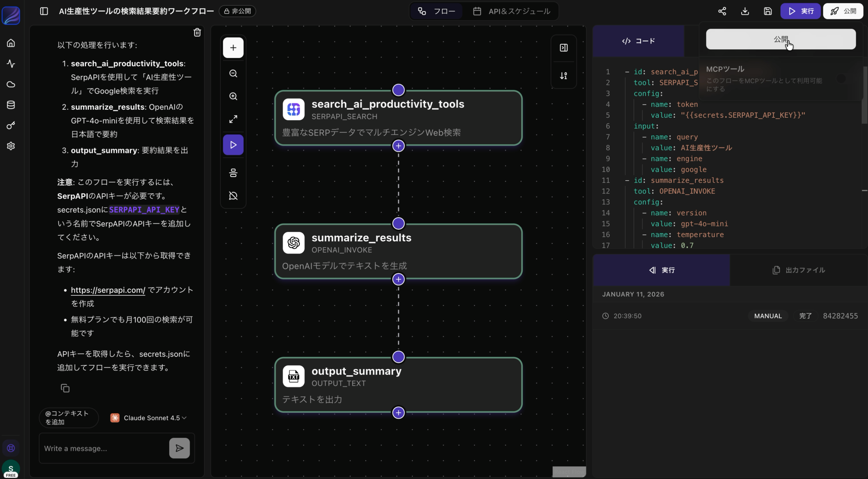Click the @コンテキストを追加 button
The width and height of the screenshot is (868, 479).
coord(69,418)
